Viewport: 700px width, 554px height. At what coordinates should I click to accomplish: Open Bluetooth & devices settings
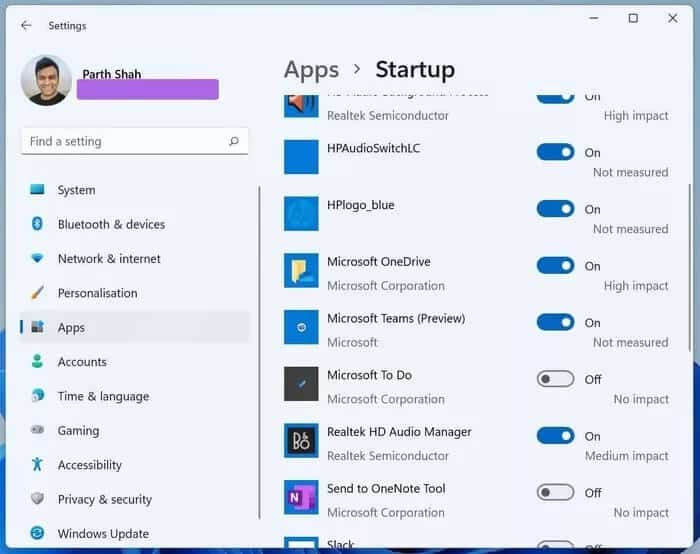tap(134, 224)
